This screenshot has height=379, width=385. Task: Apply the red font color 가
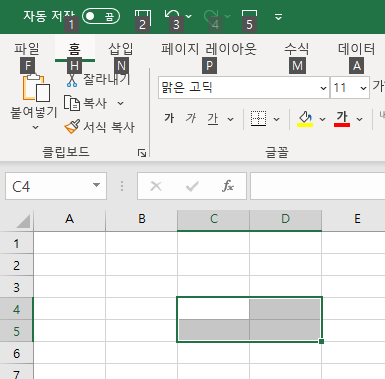(342, 119)
